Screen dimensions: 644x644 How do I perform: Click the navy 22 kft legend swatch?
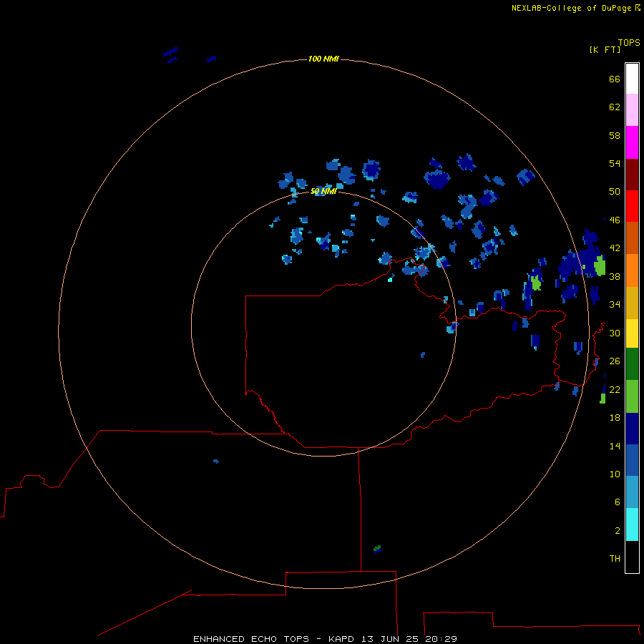(632, 429)
